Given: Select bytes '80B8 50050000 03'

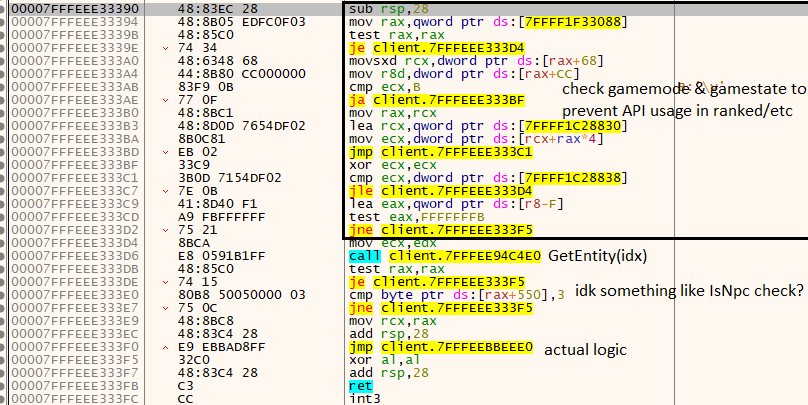Looking at the screenshot, I should (242, 295).
